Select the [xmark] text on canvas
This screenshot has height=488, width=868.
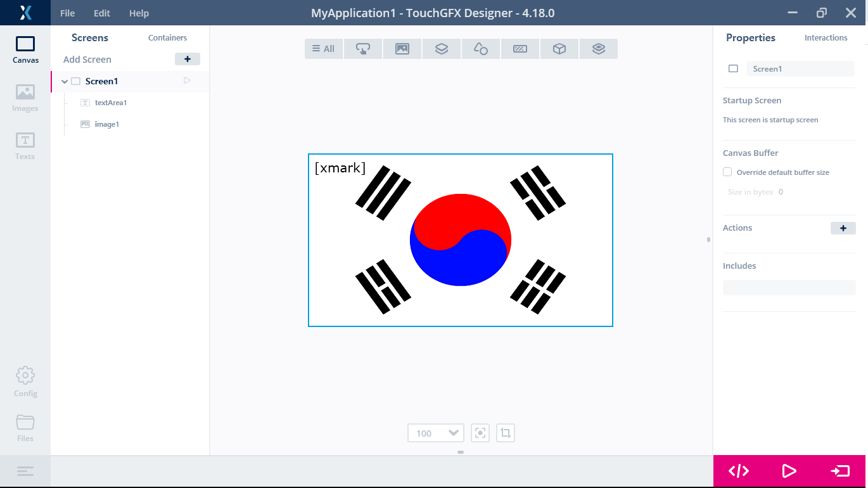coord(340,168)
